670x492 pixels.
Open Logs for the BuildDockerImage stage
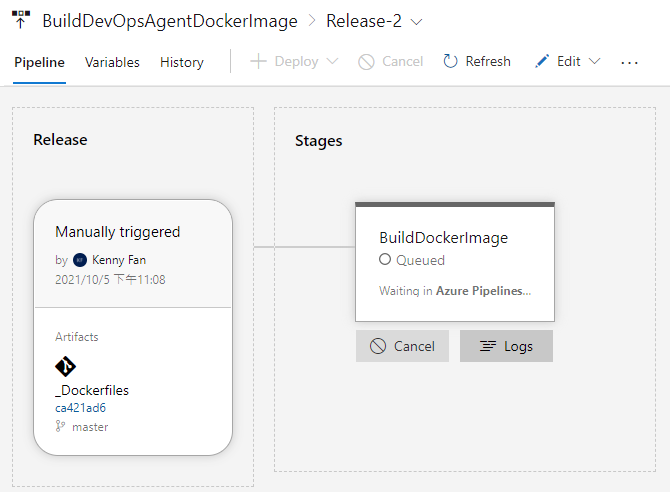pyautogui.click(x=506, y=346)
